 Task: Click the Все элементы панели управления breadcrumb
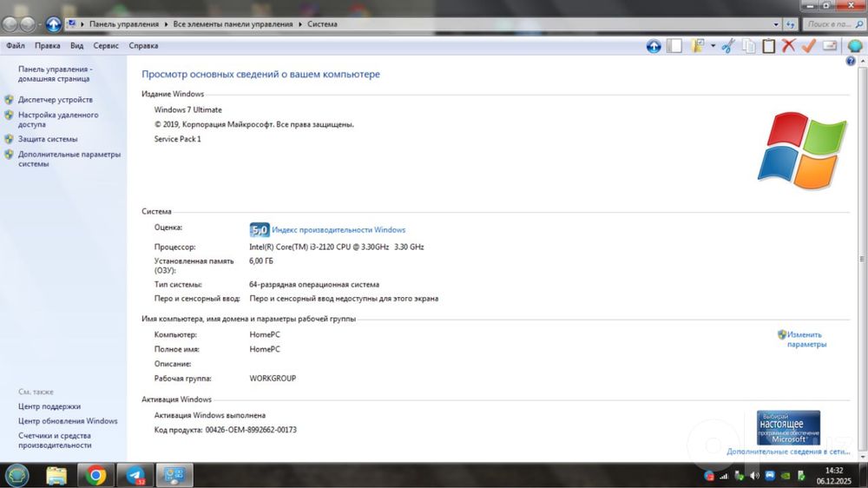coord(233,24)
